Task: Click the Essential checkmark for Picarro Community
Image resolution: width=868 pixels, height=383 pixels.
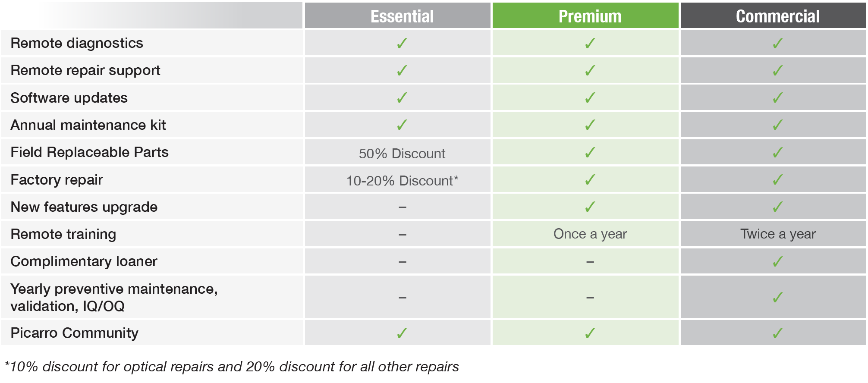Action: (x=402, y=333)
